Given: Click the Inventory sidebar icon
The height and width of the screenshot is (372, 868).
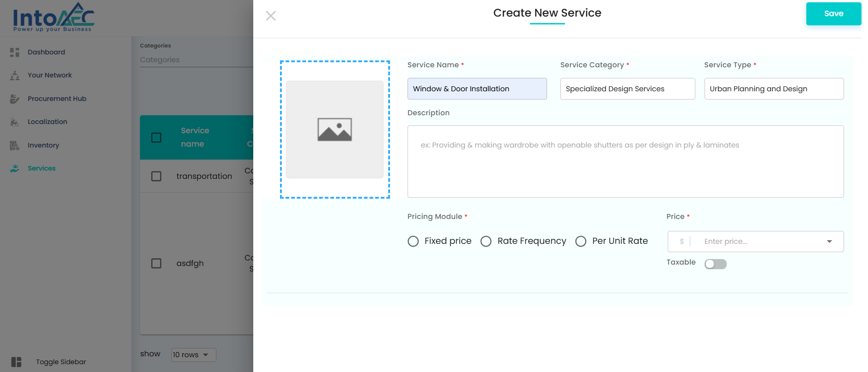Looking at the screenshot, I should (15, 146).
